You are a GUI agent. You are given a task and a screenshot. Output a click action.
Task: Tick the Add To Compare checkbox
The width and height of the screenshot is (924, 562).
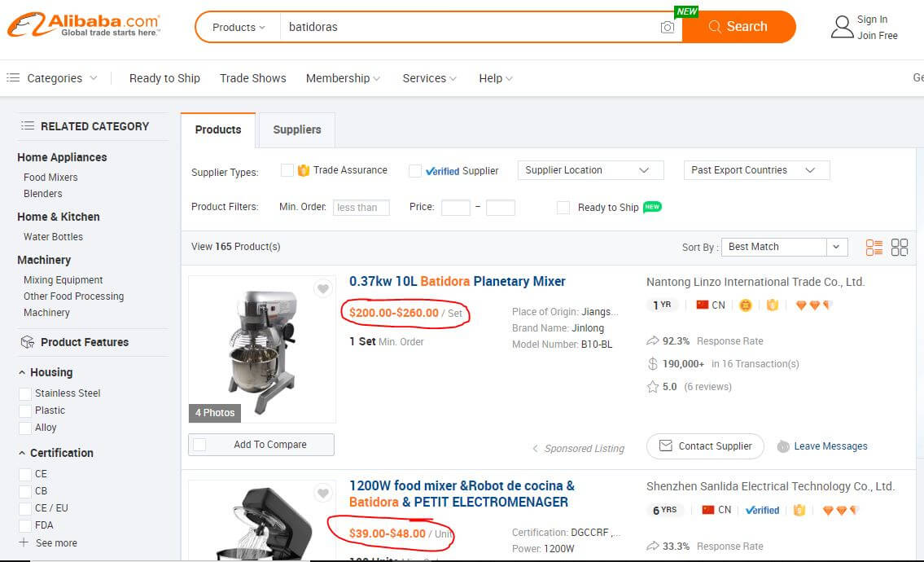click(199, 445)
